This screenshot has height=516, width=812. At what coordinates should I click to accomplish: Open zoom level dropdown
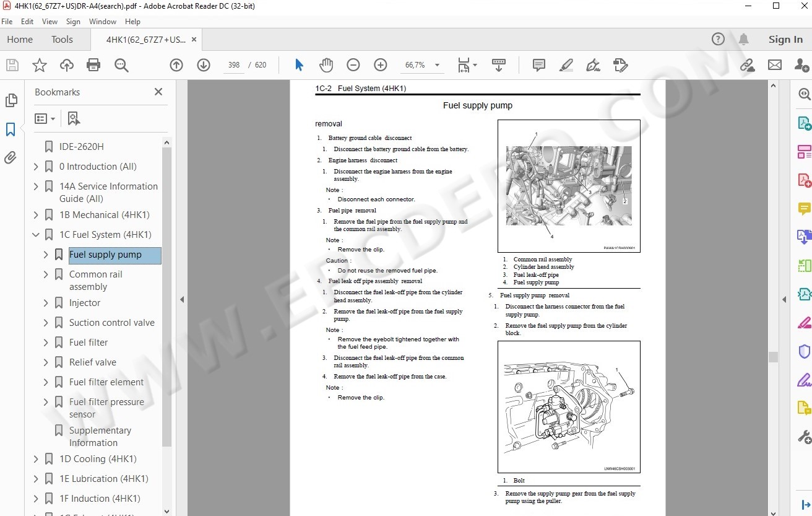(x=438, y=65)
